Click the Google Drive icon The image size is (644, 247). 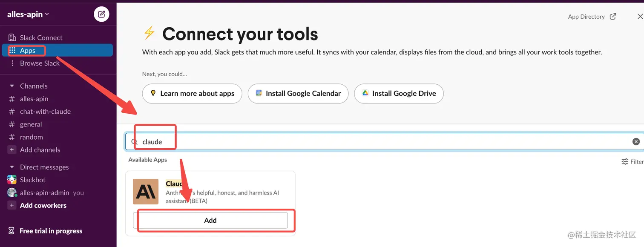point(365,93)
